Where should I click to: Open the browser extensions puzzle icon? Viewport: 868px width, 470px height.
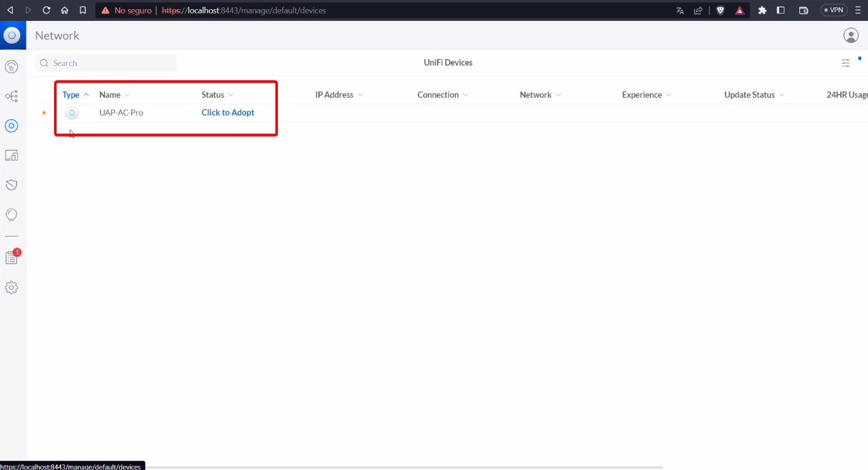coord(762,10)
